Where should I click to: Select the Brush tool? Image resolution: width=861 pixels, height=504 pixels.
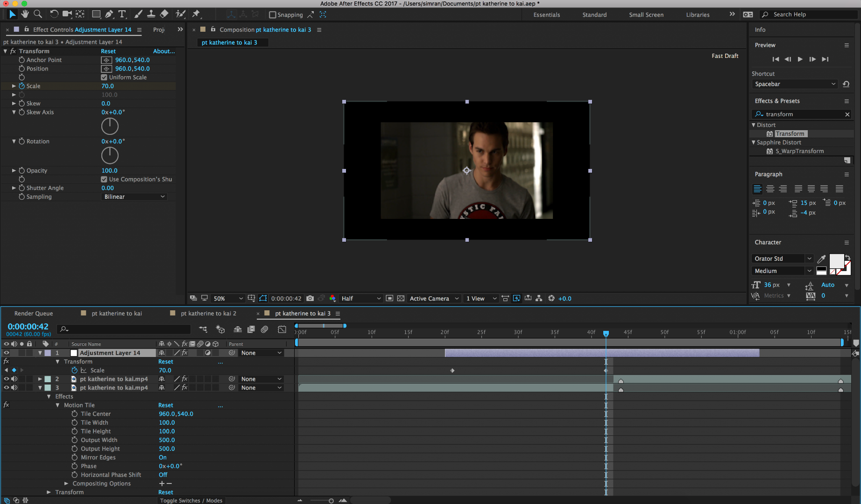pyautogui.click(x=138, y=14)
